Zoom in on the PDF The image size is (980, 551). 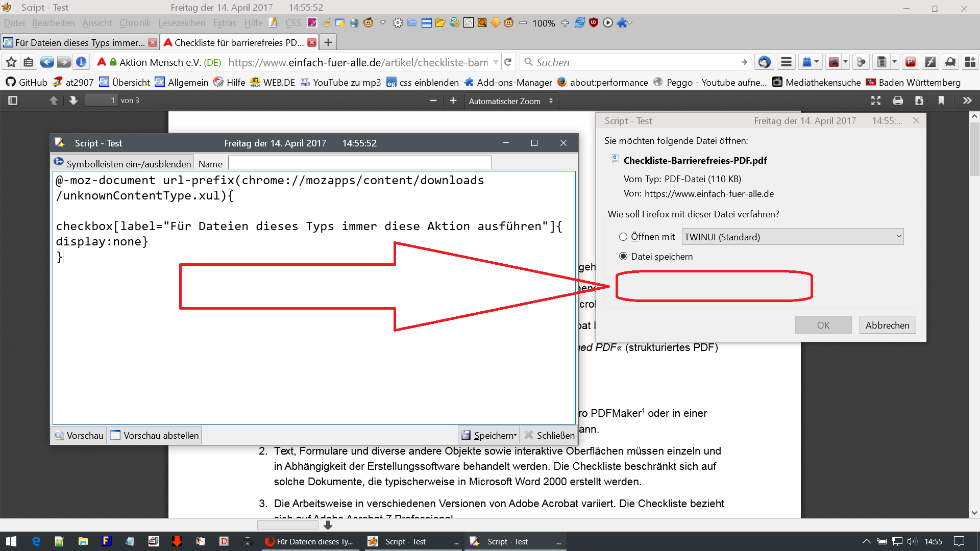pos(453,101)
